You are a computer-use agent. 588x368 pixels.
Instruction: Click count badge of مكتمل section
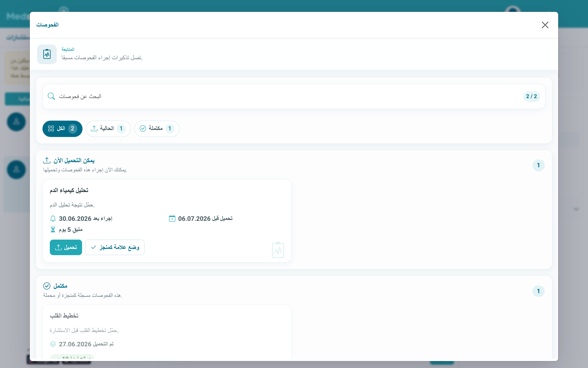coord(538,291)
